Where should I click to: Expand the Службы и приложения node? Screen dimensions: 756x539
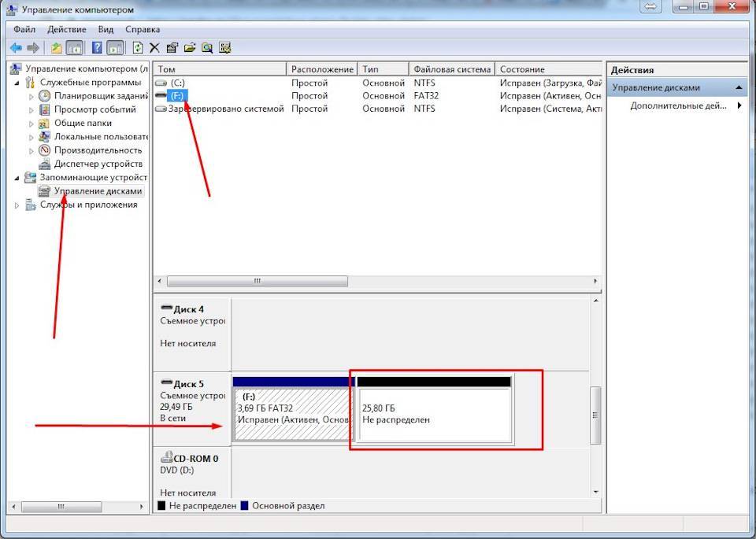[x=18, y=205]
